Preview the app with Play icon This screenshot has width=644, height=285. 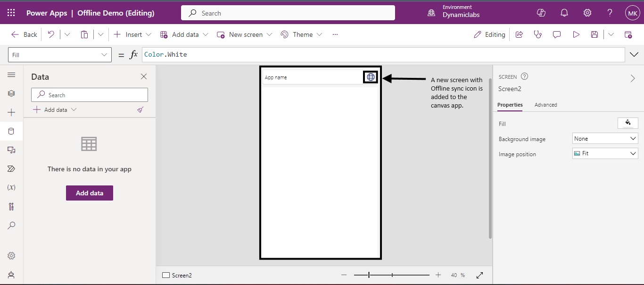(x=576, y=34)
